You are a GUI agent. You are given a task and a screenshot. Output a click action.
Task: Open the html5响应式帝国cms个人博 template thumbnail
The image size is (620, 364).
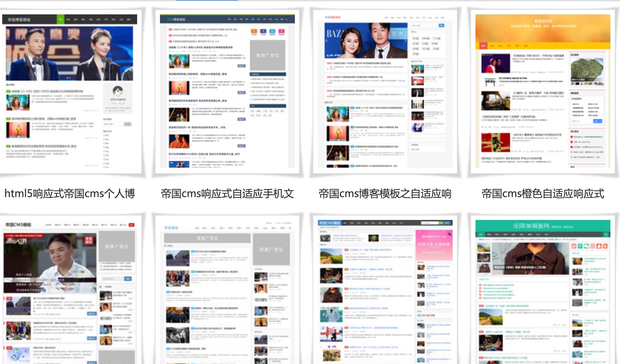pyautogui.click(x=69, y=91)
